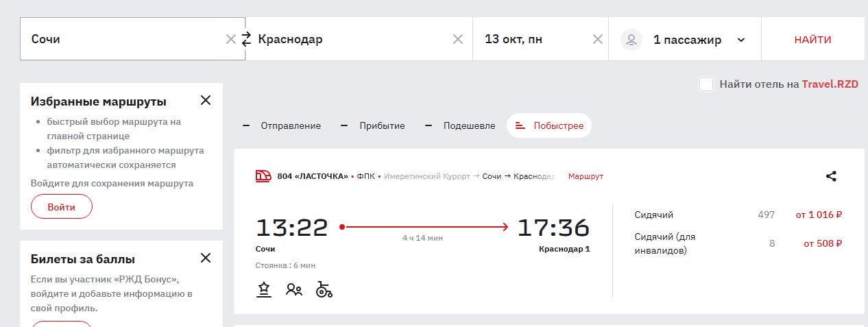
Task: Click the passengers with children icon
Action: point(294,289)
